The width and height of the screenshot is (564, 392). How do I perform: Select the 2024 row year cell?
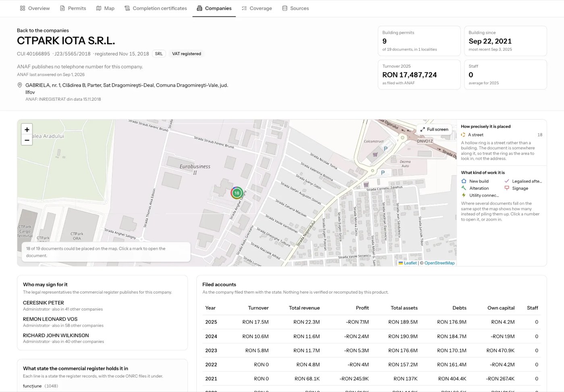click(x=211, y=336)
